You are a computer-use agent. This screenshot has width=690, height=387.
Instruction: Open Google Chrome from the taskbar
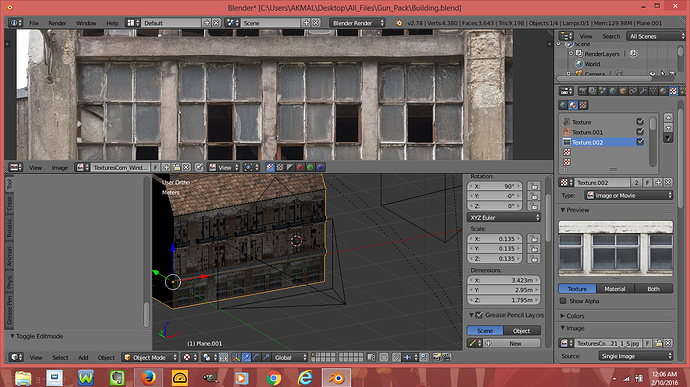point(273,378)
